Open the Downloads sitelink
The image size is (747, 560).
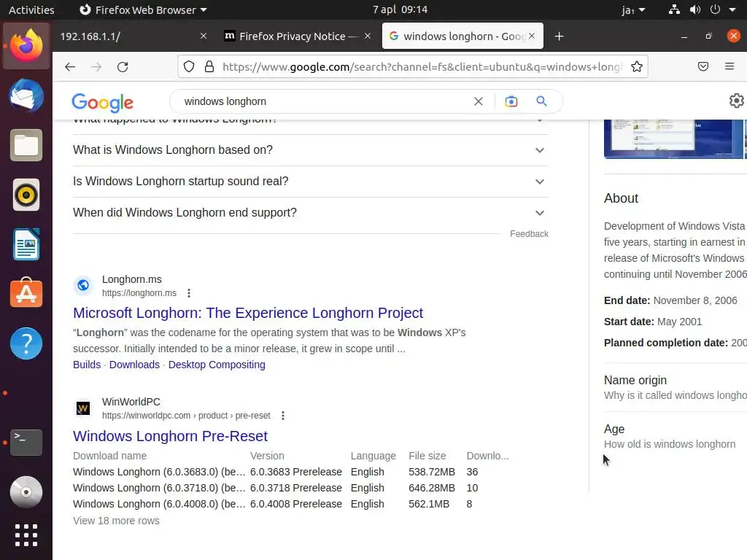pyautogui.click(x=134, y=365)
